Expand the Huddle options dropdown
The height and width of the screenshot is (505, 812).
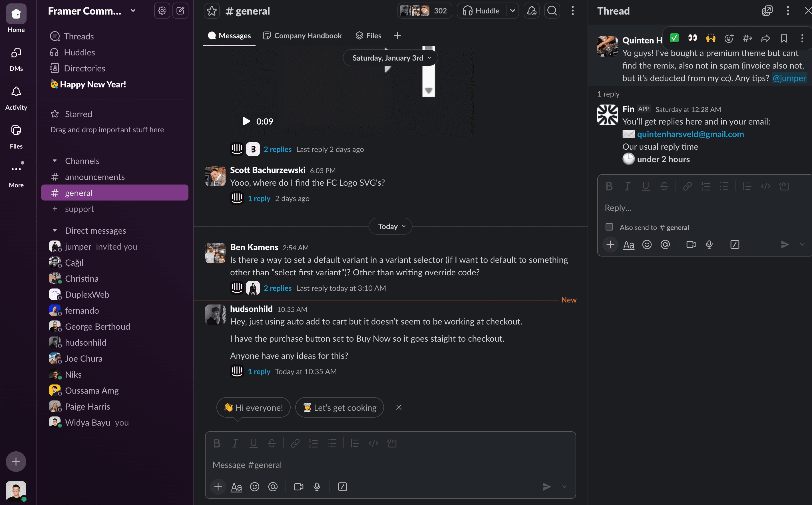pos(512,10)
